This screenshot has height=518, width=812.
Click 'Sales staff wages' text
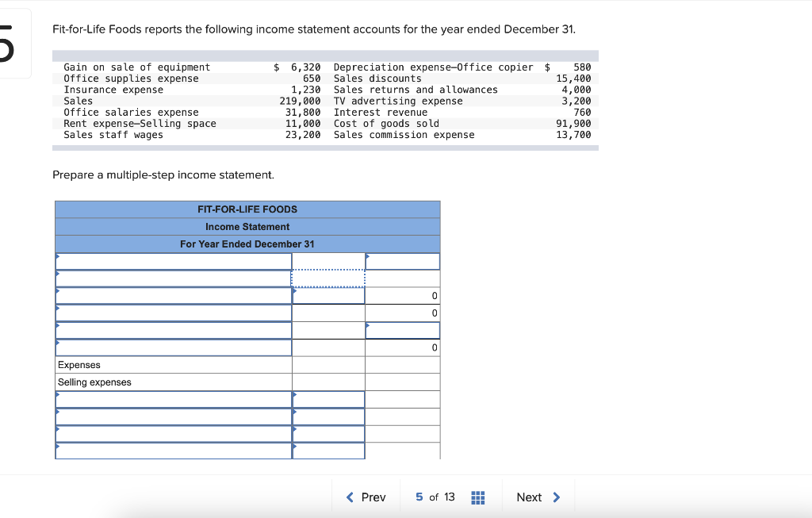pos(113,135)
